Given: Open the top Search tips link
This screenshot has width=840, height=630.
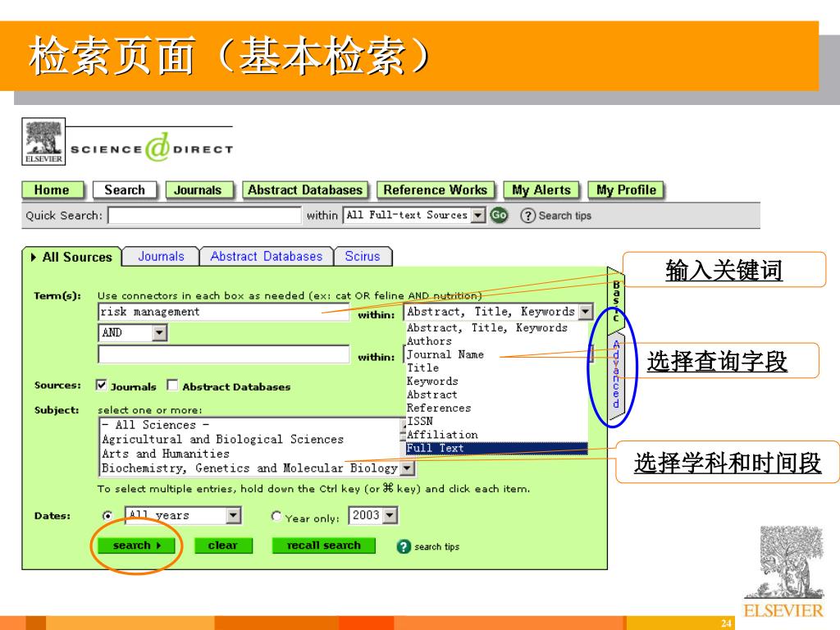Looking at the screenshot, I should coord(564,216).
